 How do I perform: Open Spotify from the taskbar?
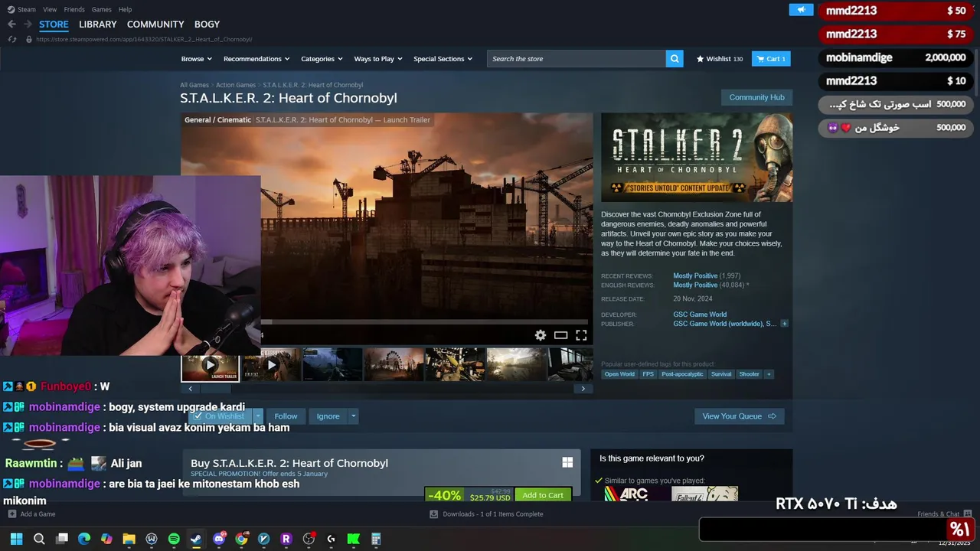coord(174,539)
